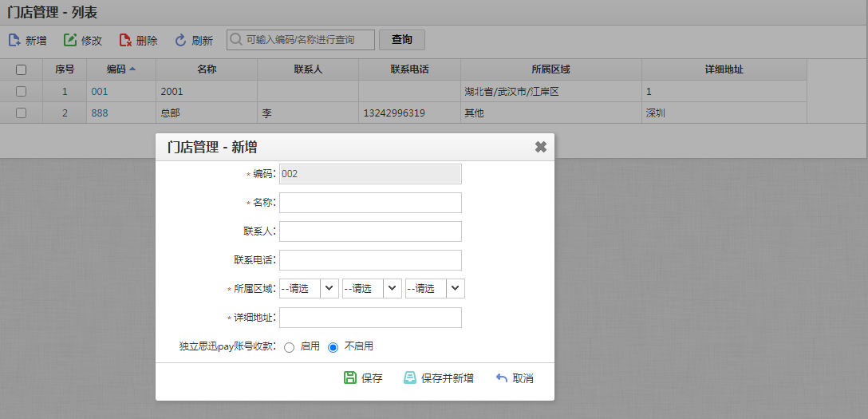Open the second 所属区域 city dropdown
Image resolution: width=868 pixels, height=419 pixels.
[x=372, y=288]
